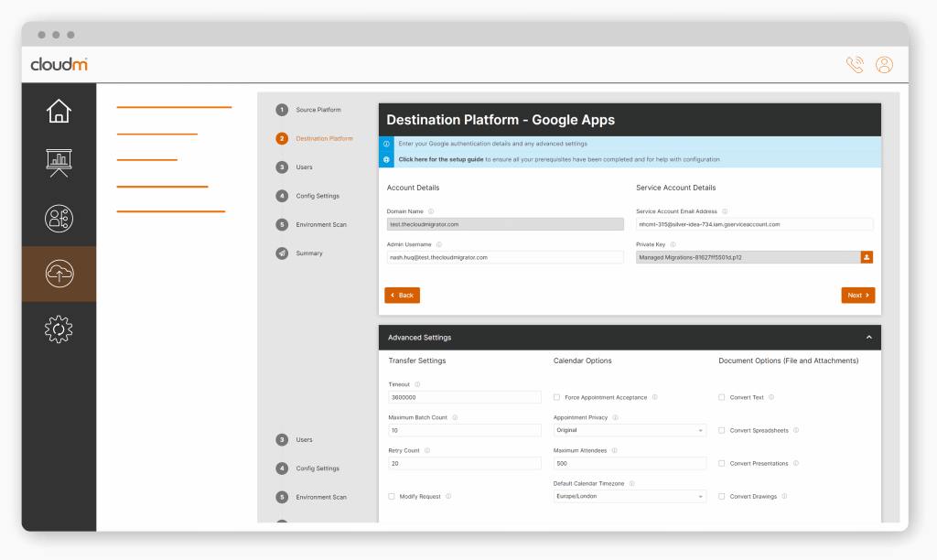Toggle the Convert Text checkbox
This screenshot has width=937, height=560.
(x=722, y=397)
